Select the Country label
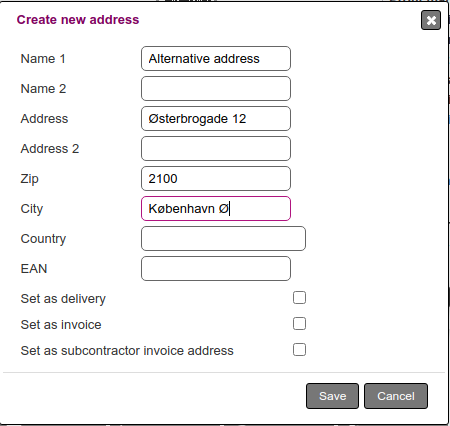450x426 pixels. click(x=43, y=239)
